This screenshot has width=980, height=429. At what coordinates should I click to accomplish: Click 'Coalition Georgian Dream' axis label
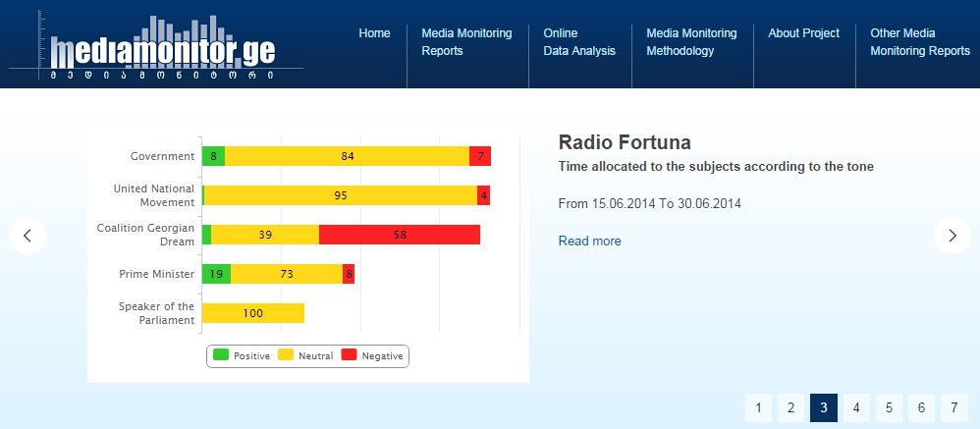[145, 235]
